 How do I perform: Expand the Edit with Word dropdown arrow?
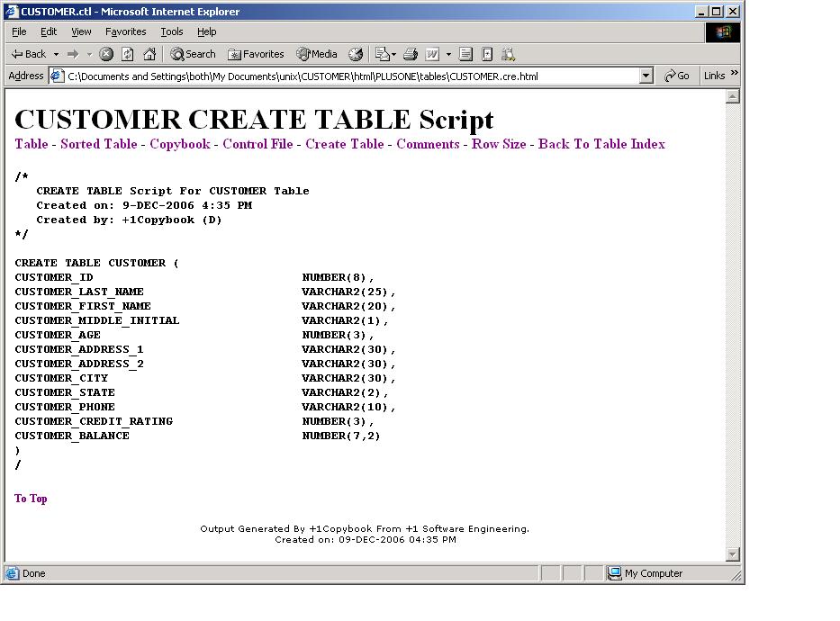(448, 54)
